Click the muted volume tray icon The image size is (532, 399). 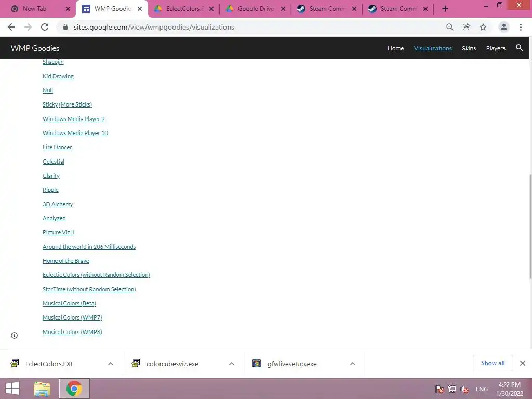point(464,389)
